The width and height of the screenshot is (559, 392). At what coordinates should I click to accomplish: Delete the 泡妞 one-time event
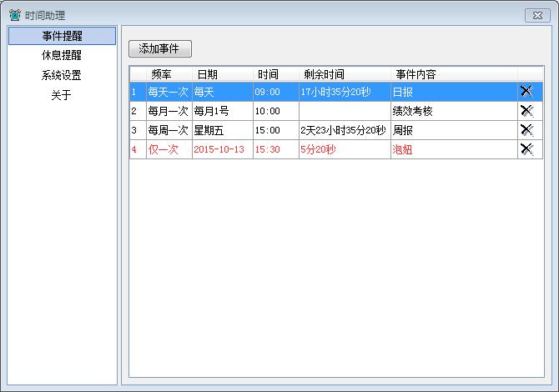(x=526, y=149)
